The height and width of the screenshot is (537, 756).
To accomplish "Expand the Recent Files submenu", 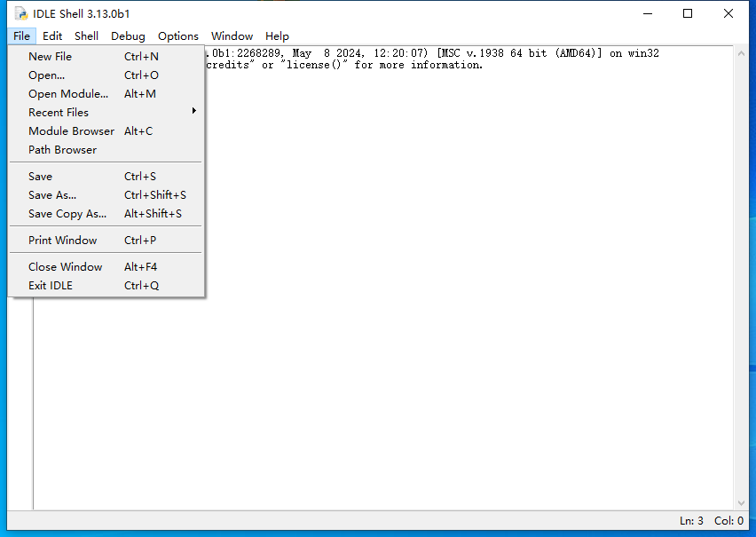I will pos(106,113).
